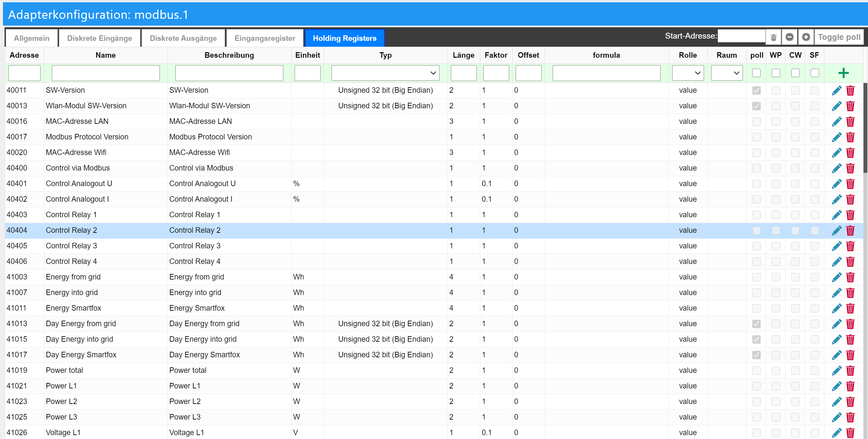Click the Länge filter input

[463, 73]
